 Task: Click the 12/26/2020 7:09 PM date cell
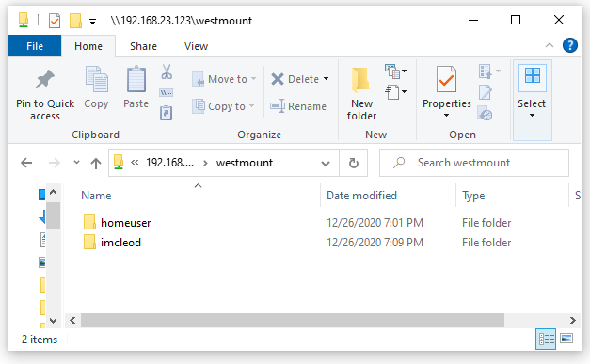point(375,243)
